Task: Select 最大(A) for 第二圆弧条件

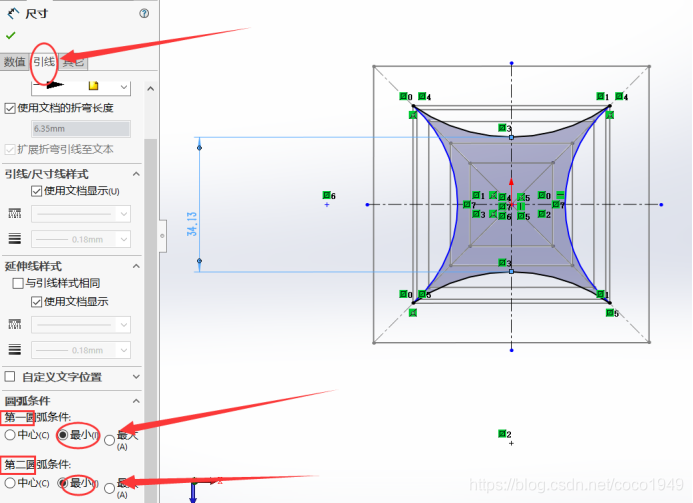Action: tap(109, 488)
